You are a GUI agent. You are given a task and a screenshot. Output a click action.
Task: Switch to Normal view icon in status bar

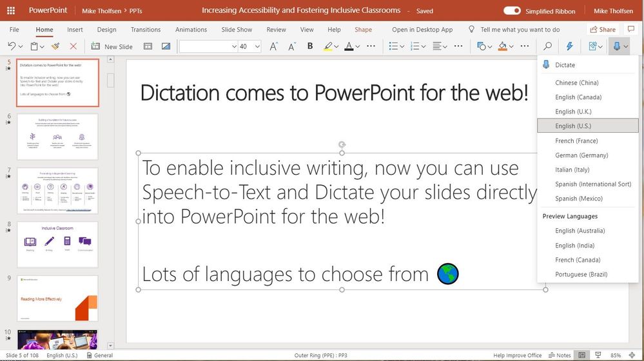582,355
